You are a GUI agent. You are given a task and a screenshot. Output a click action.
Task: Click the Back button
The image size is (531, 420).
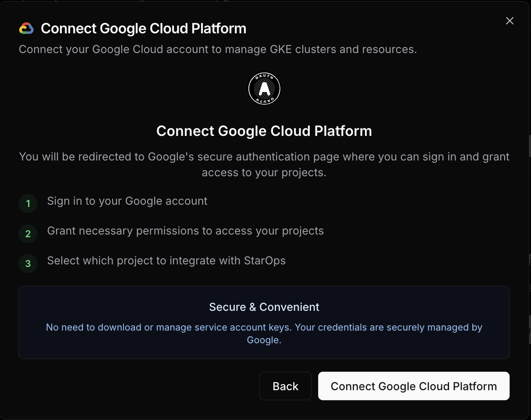(x=285, y=386)
